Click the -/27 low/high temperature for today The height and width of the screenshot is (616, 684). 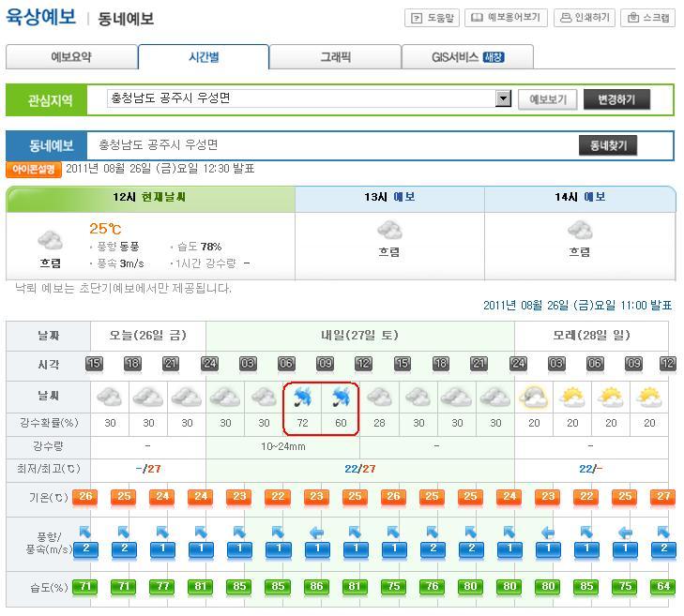148,469
